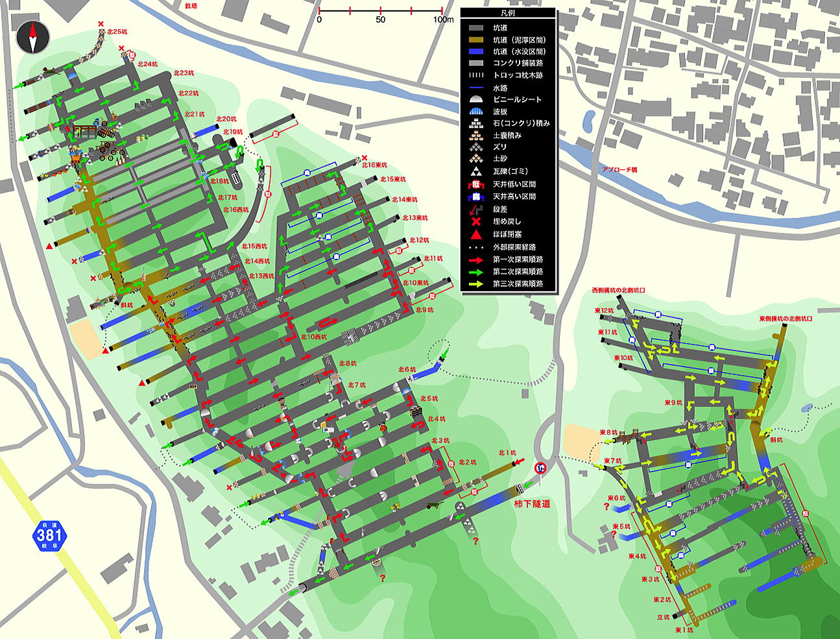This screenshot has height=639, width=840.
Task: Click the red X 埋め戻し legend icon
Action: (x=476, y=221)
